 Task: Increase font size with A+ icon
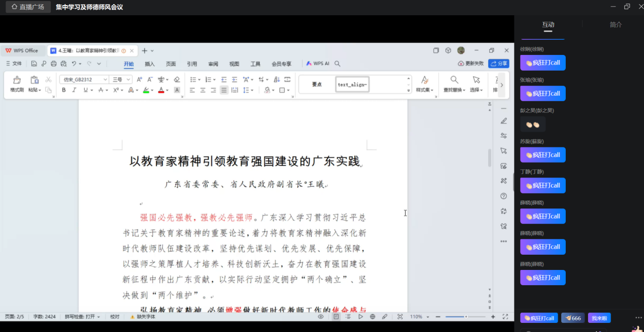pyautogui.click(x=140, y=79)
